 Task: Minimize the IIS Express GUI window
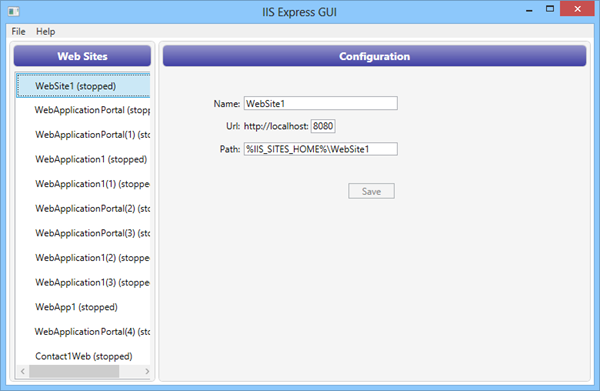point(529,10)
